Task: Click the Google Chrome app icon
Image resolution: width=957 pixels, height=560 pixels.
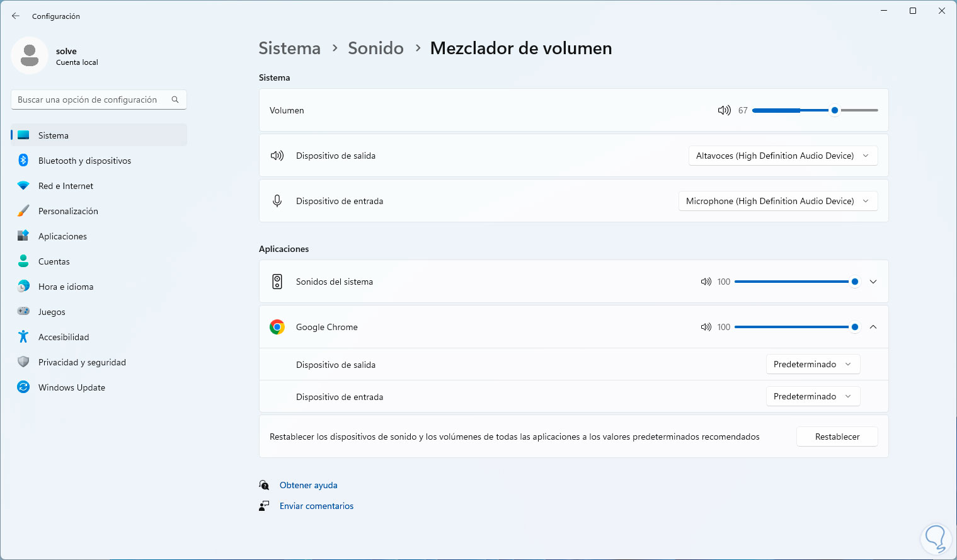Action: tap(277, 327)
